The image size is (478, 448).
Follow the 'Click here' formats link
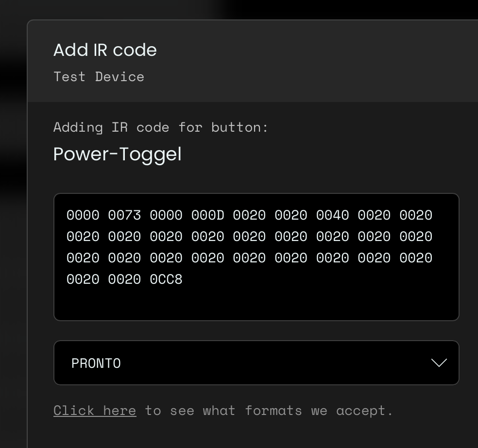tap(95, 411)
